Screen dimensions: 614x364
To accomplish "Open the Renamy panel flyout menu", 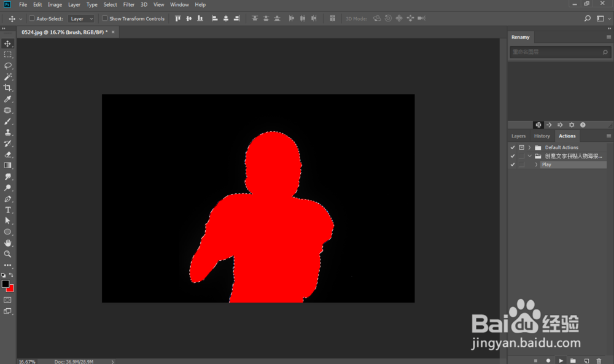I will pos(608,37).
